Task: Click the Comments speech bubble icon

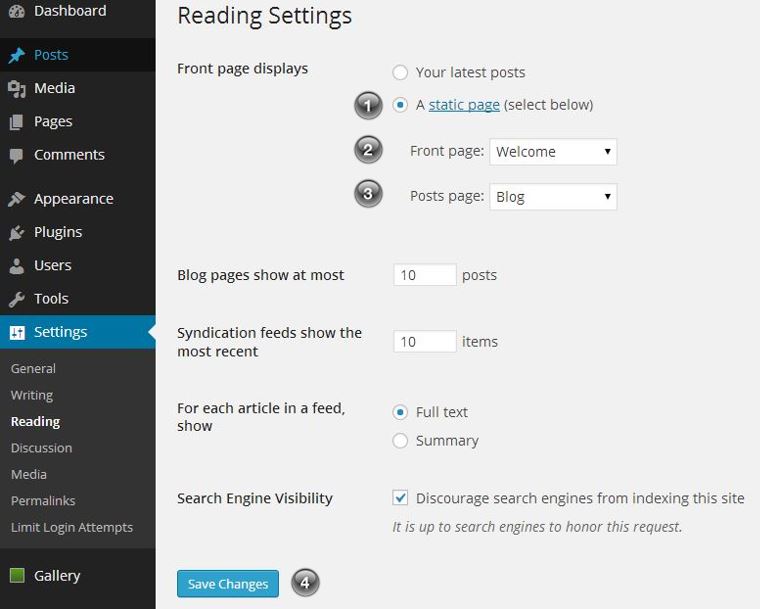Action: click(16, 156)
